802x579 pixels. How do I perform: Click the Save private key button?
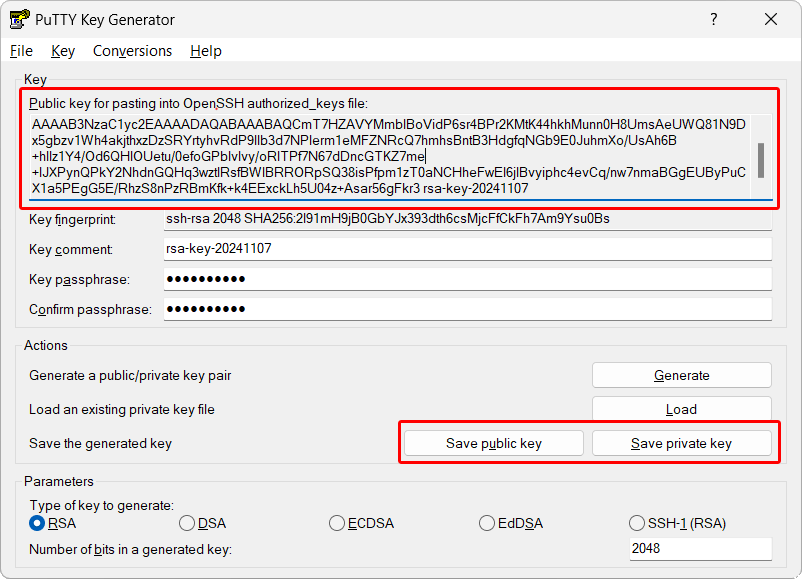[x=681, y=443]
